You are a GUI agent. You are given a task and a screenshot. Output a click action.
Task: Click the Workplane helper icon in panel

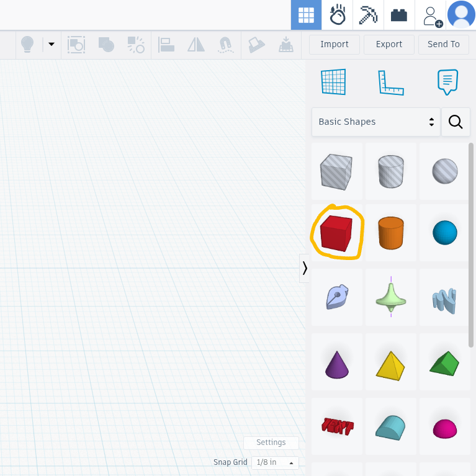pyautogui.click(x=333, y=82)
